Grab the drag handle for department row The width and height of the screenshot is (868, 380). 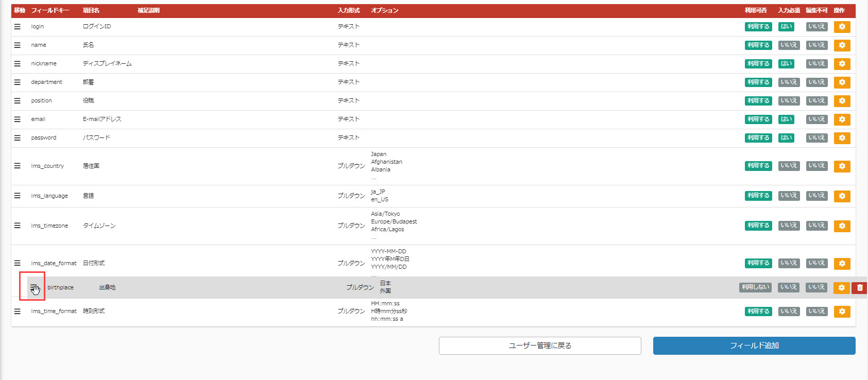(x=18, y=82)
